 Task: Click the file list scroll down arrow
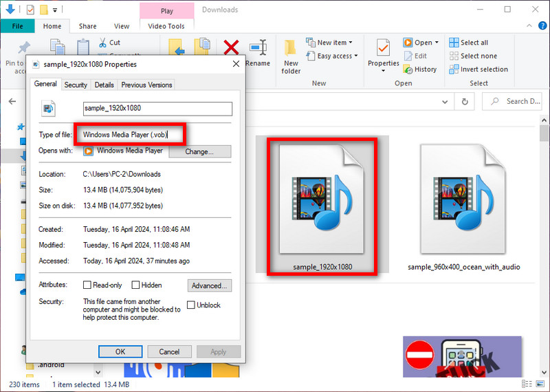coord(544,373)
